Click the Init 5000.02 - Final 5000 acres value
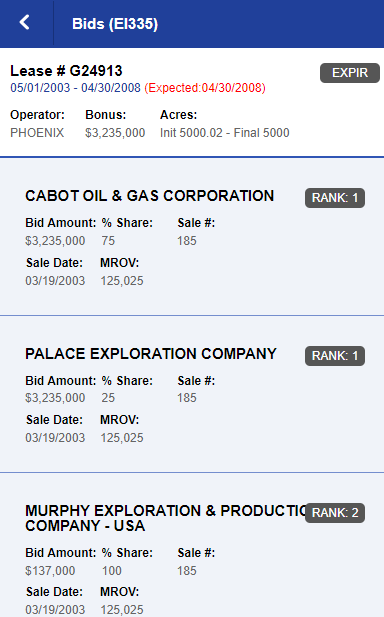Screen dimensions: 384x617 (x=225, y=133)
